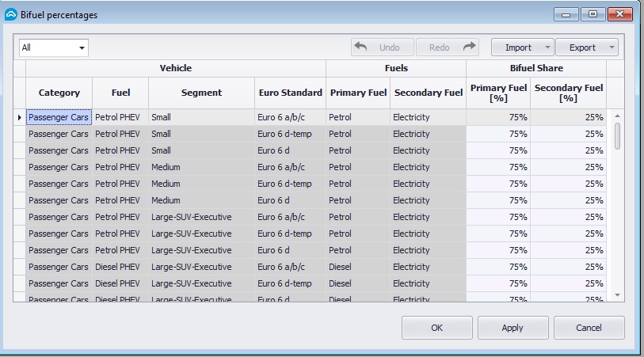
Task: Select Primary Fuel 75% for Small Euro 6 a/b/c
Action: 498,117
